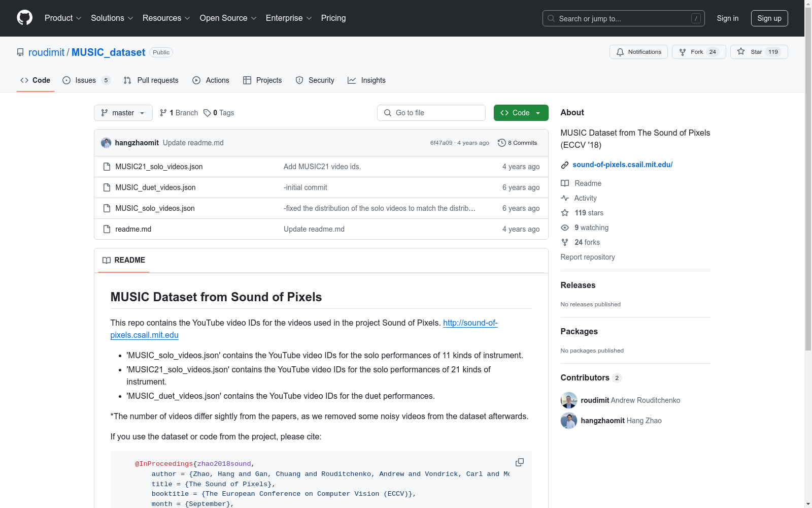The width and height of the screenshot is (812, 508).
Task: Click the link icon beside the website URL
Action: [x=565, y=165]
